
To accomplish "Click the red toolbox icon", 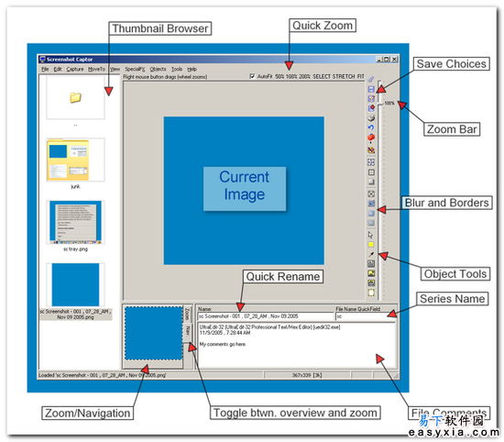I will click(x=371, y=138).
